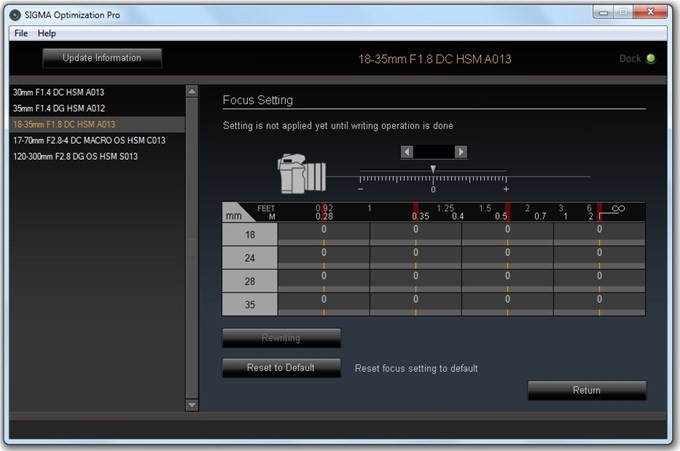
Task: Select the 35mm focal length row header
Action: pyautogui.click(x=249, y=304)
